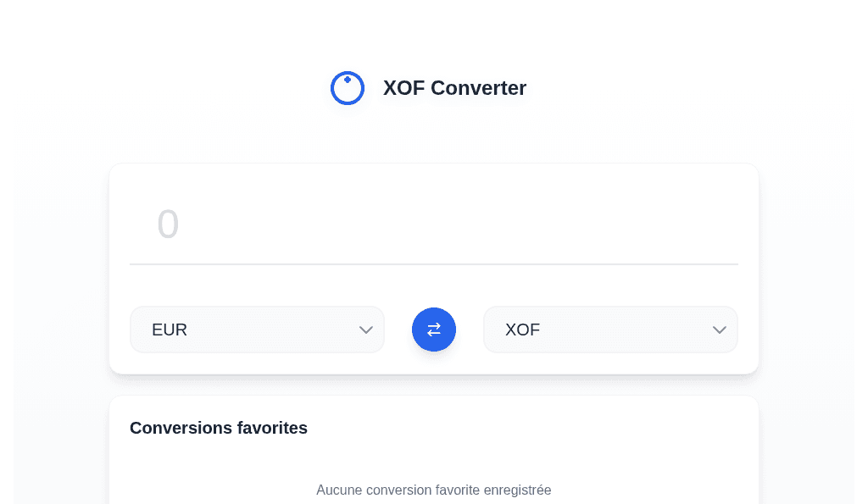Click the Conversions favorites heading
Image resolution: width=868 pixels, height=504 pixels.
click(218, 428)
